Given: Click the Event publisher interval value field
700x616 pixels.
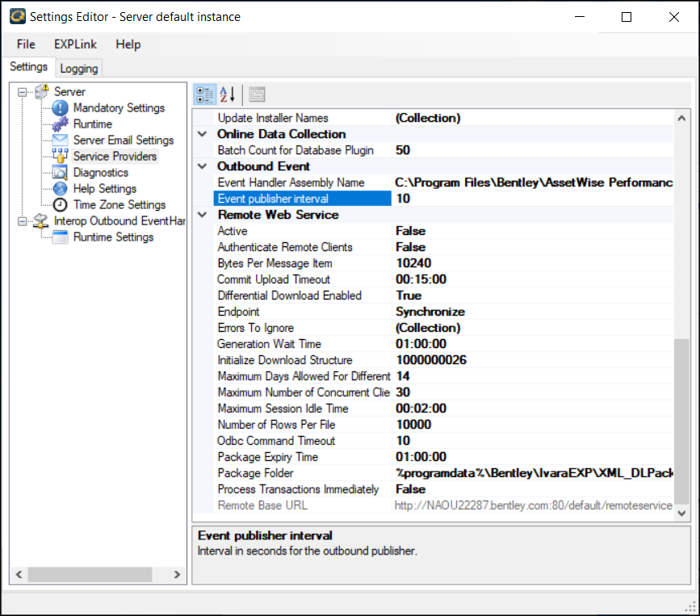Looking at the screenshot, I should [x=533, y=199].
